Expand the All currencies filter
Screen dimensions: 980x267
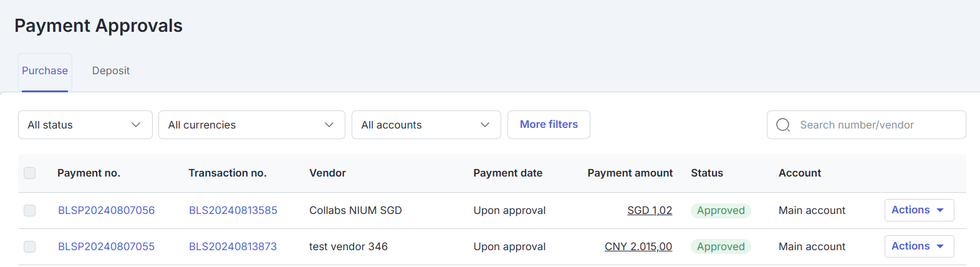[x=251, y=125]
